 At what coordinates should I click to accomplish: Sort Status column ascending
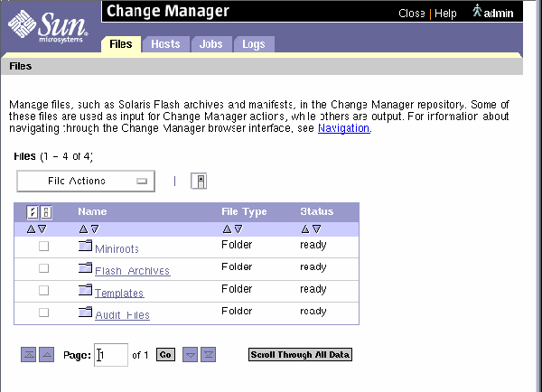click(x=305, y=229)
